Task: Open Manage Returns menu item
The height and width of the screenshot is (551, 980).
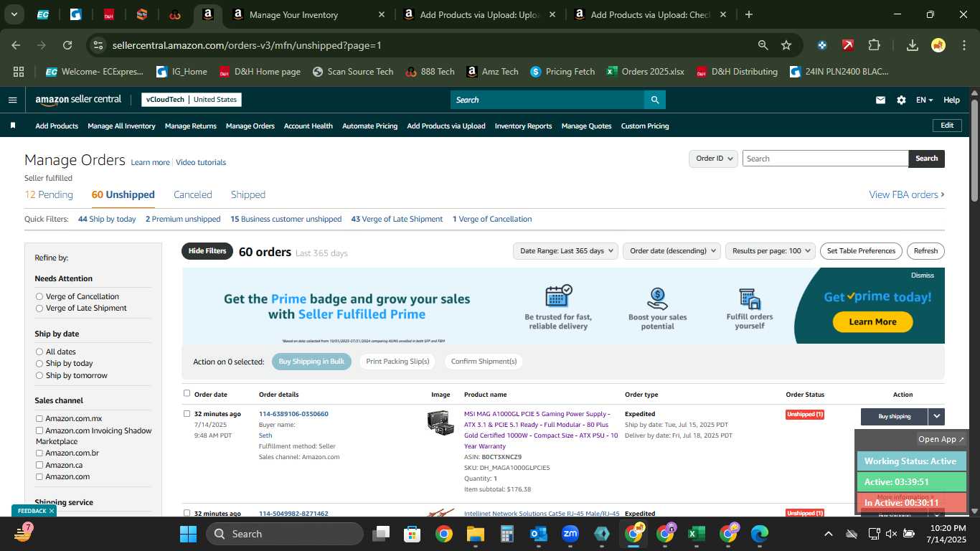Action: pyautogui.click(x=191, y=126)
